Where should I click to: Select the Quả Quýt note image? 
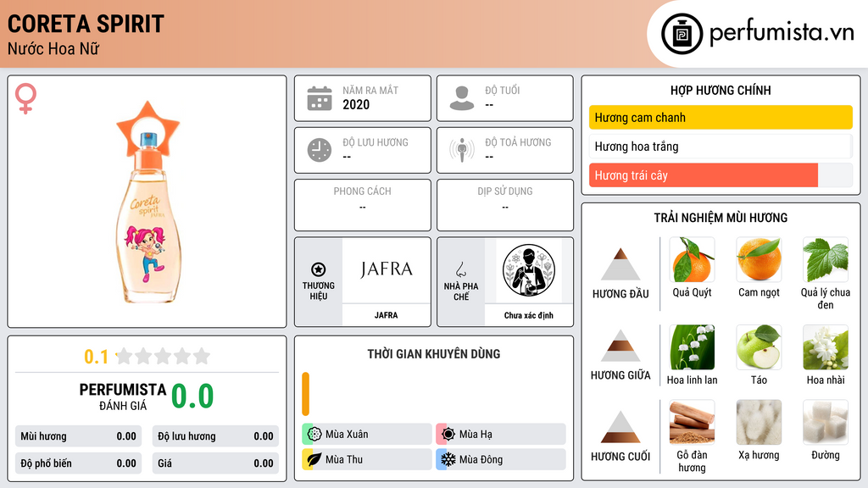(692, 259)
